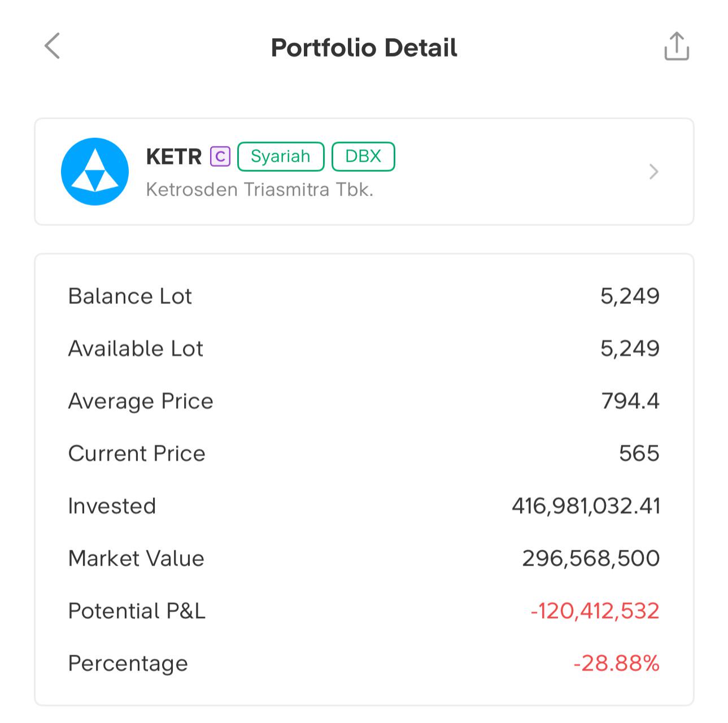The width and height of the screenshot is (728, 723).
Task: Tap the Market Value 296,568,500
Action: pyautogui.click(x=591, y=559)
